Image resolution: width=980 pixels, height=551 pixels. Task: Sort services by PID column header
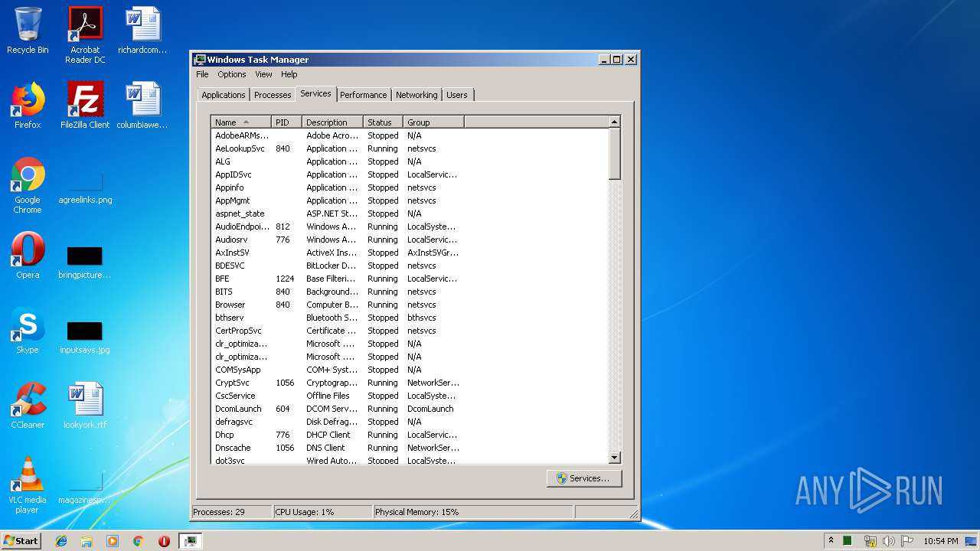coord(286,122)
